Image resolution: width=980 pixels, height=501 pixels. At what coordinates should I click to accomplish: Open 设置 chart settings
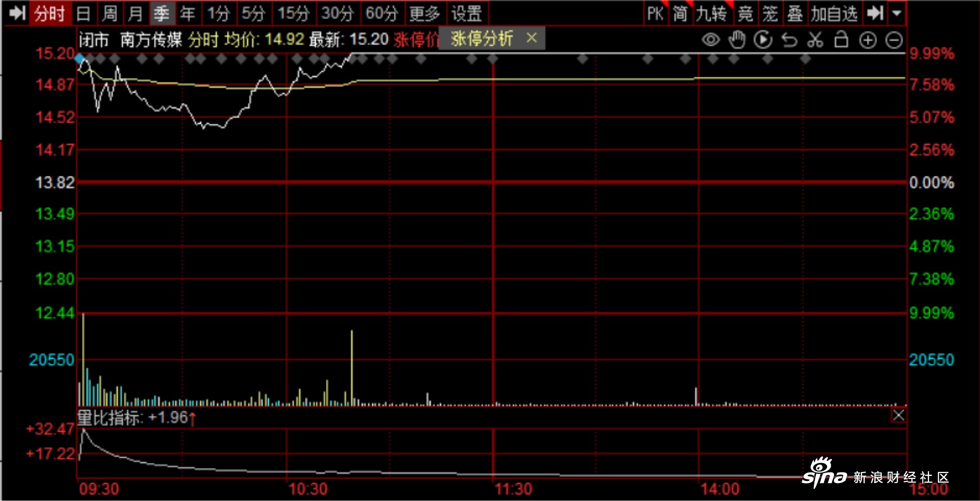pyautogui.click(x=467, y=13)
